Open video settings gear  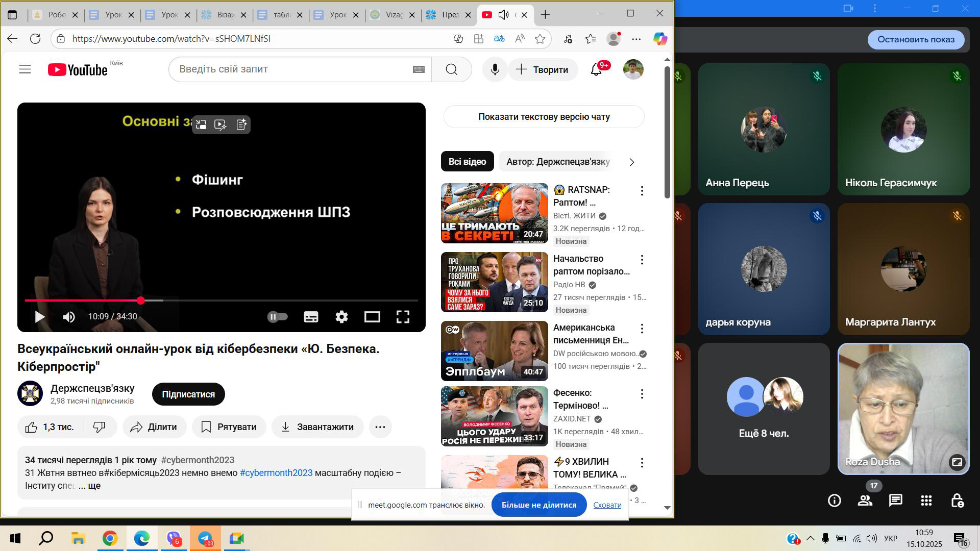coord(341,317)
